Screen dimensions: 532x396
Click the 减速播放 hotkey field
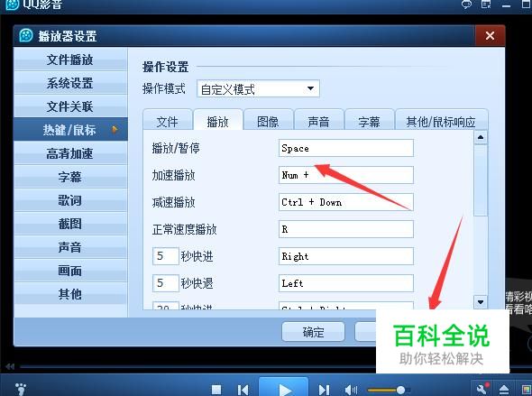(346, 202)
